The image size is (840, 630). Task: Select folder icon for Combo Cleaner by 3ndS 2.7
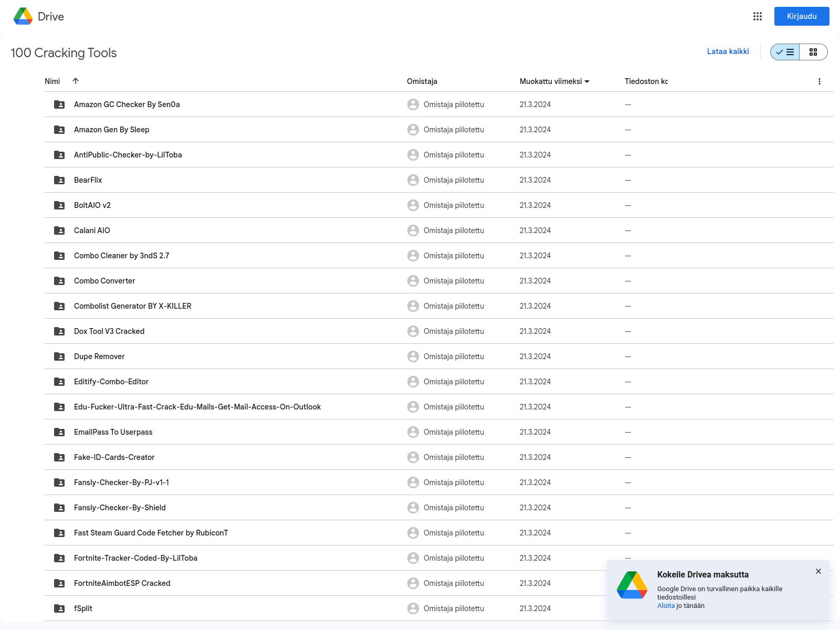click(x=59, y=256)
